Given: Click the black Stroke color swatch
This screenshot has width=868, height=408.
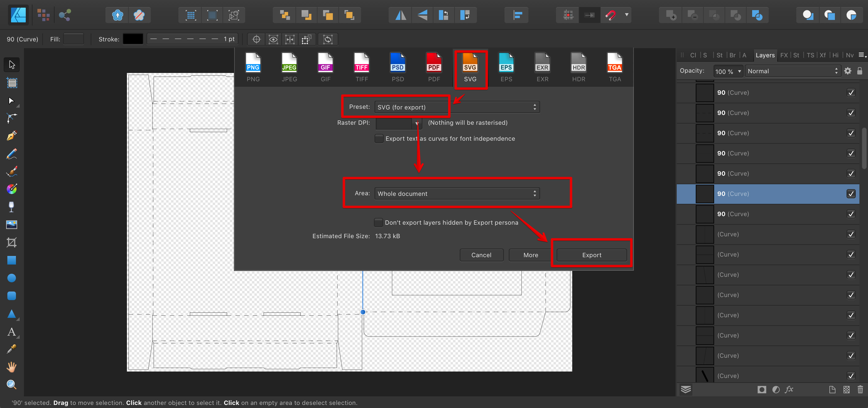Looking at the screenshot, I should point(133,39).
